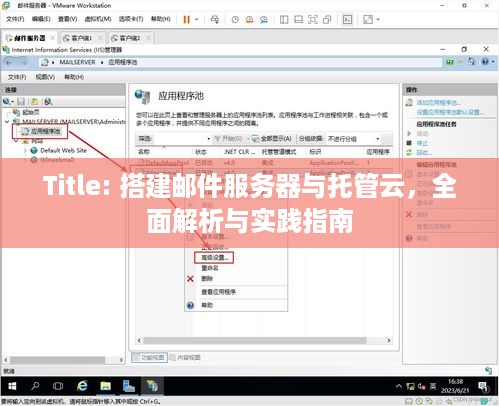
Task: Choose 查看应用程序 from the context menu
Action: tap(218, 292)
